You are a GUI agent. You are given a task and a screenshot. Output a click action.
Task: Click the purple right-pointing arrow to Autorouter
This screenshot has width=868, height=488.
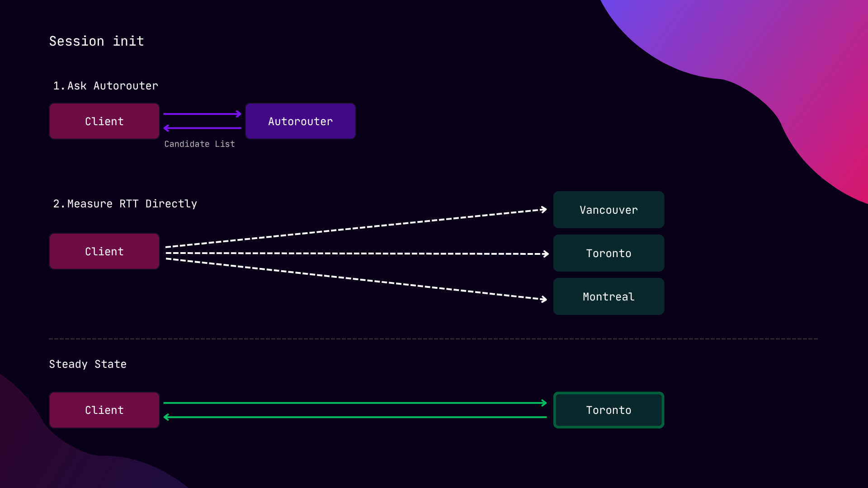pos(202,114)
